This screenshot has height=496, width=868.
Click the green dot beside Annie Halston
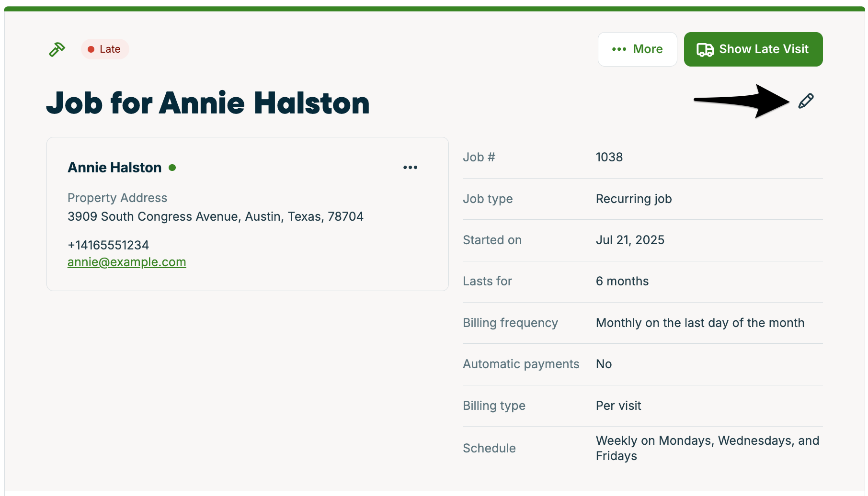tap(172, 168)
